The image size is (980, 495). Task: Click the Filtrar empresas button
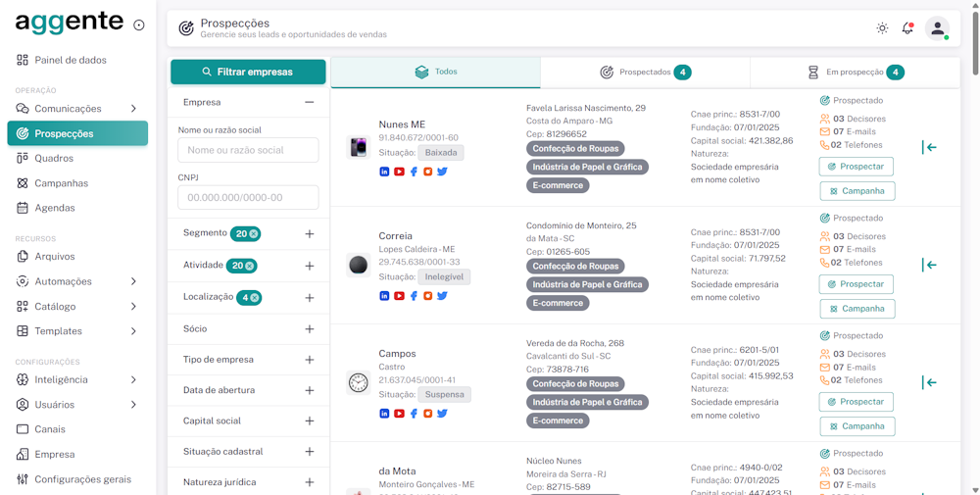coord(248,72)
